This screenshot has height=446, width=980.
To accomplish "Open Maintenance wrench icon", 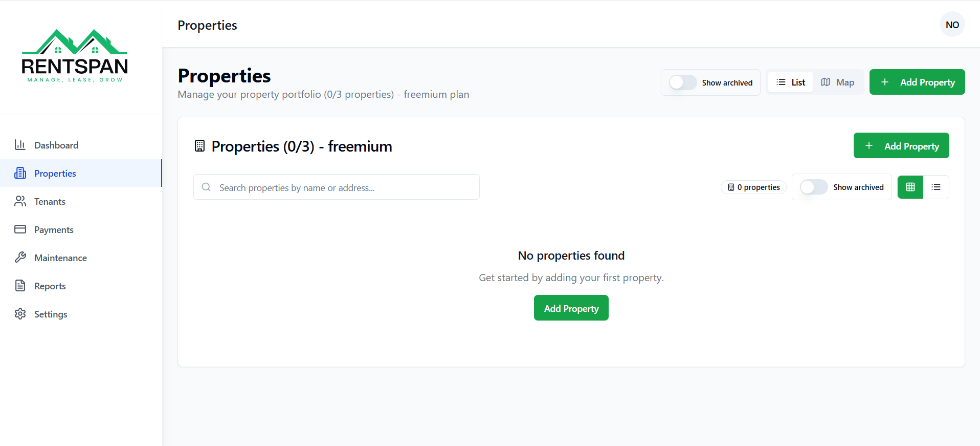I will pos(20,258).
